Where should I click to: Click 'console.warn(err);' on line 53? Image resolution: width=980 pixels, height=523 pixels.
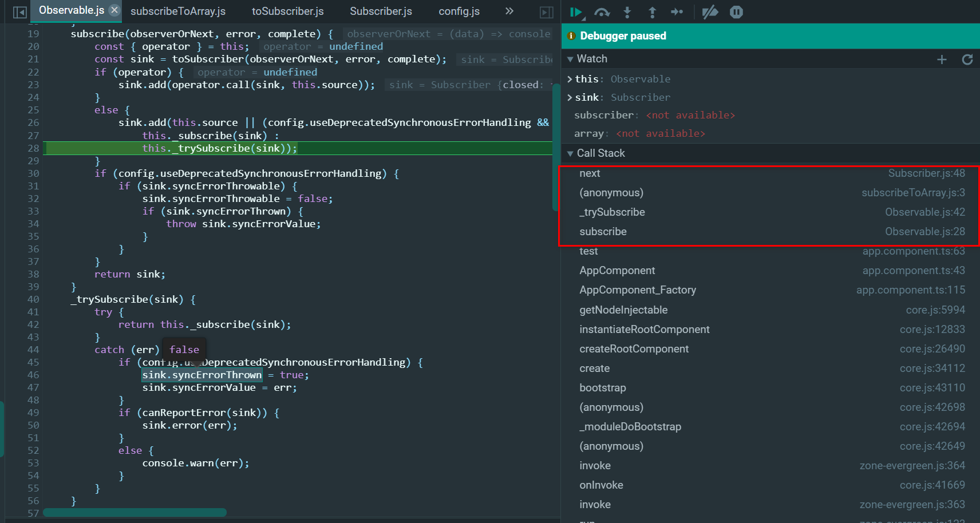(x=196, y=463)
